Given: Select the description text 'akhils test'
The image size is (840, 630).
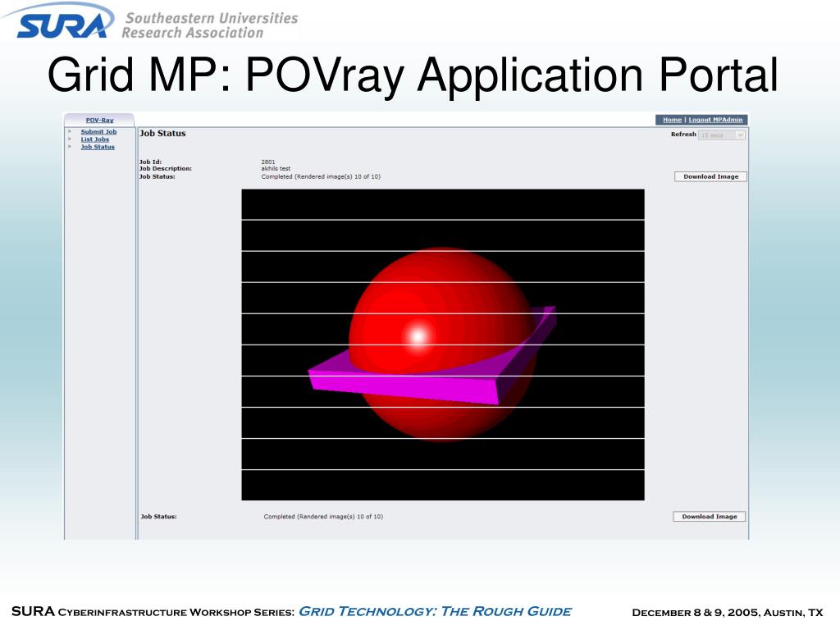Looking at the screenshot, I should pos(276,168).
